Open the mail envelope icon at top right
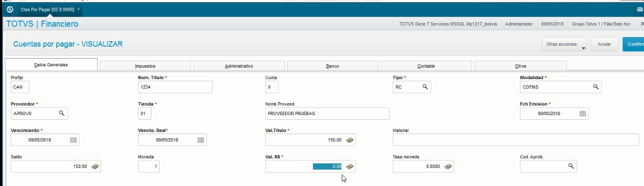Screen dimensions: 644x186 (640, 9)
